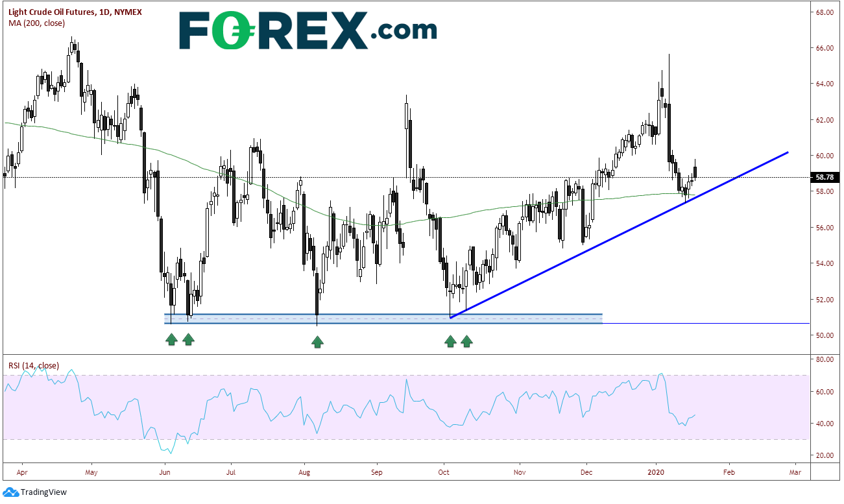This screenshot has height=504, width=844.
Task: Click the Jun date axis label
Action: [164, 474]
